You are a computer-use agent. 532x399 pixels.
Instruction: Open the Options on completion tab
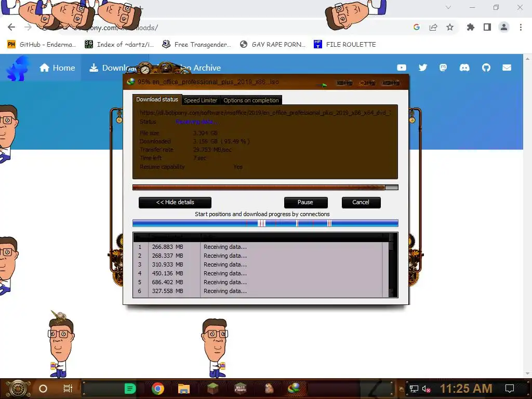251,100
